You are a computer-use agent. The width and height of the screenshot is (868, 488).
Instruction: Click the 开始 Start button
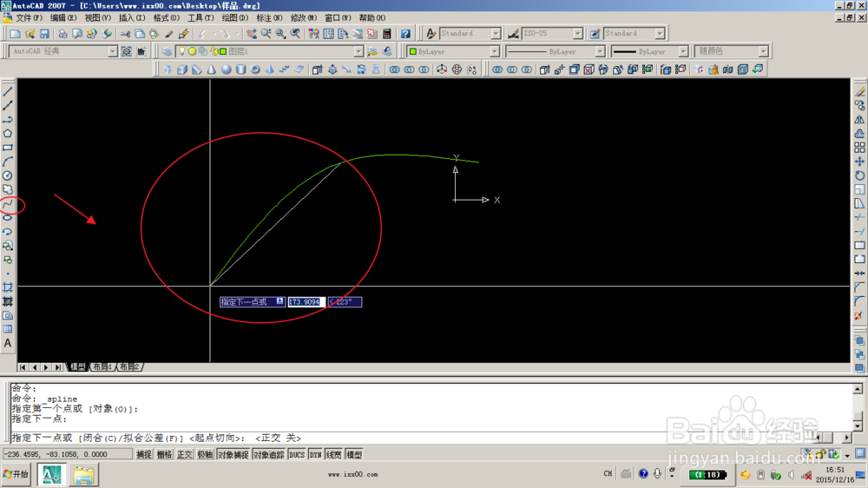pyautogui.click(x=16, y=475)
